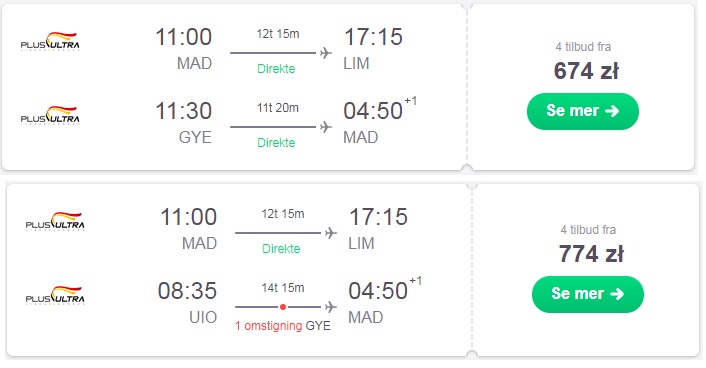Screen dimensions: 706x368
Task: Click the 17:15 LIM arrival in second card
Action: click(378, 217)
